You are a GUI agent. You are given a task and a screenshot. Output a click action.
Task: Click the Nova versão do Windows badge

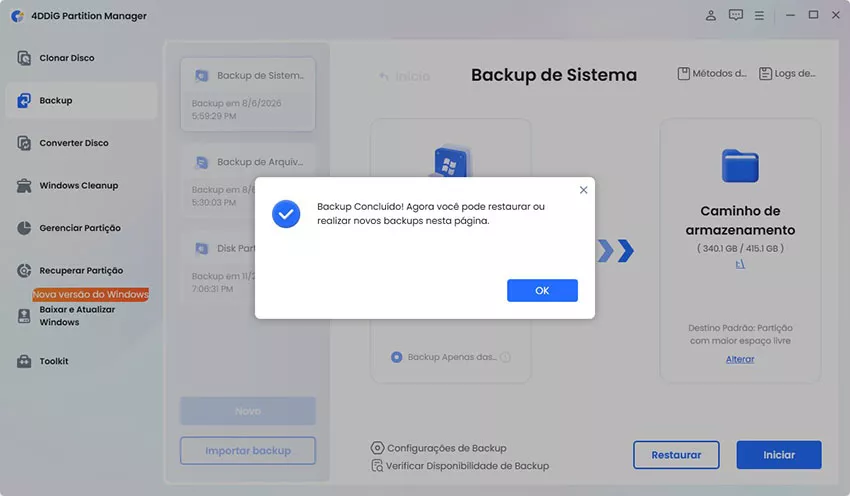91,294
